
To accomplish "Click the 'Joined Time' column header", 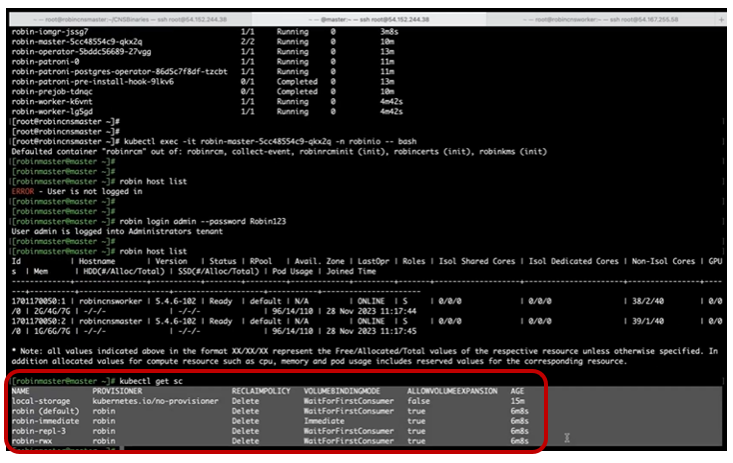I will point(351,271).
